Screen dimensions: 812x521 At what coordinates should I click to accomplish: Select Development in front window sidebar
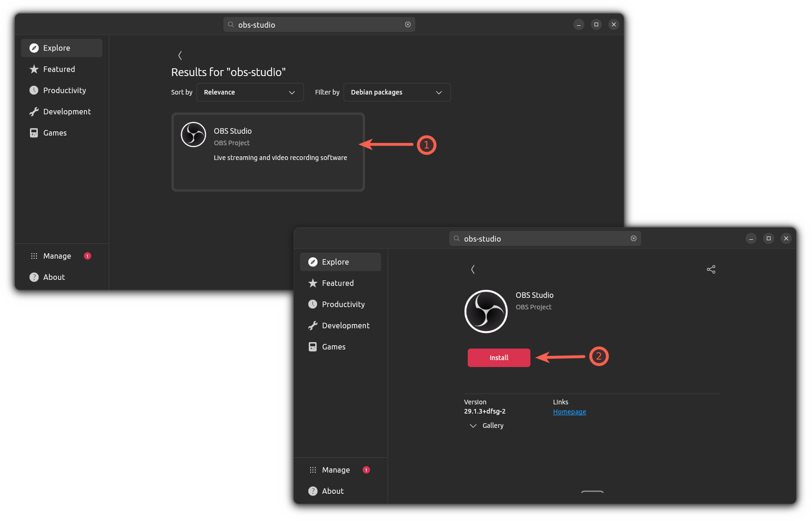[x=341, y=326]
